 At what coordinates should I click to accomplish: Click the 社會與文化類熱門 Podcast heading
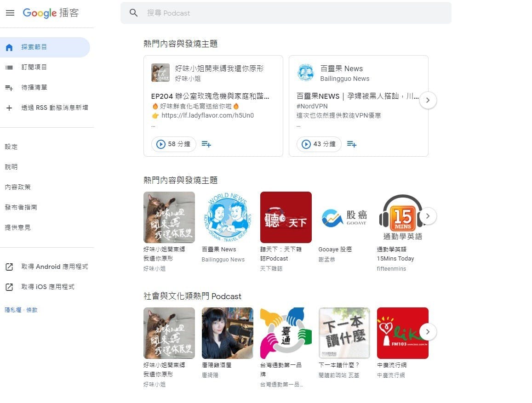[x=192, y=296]
